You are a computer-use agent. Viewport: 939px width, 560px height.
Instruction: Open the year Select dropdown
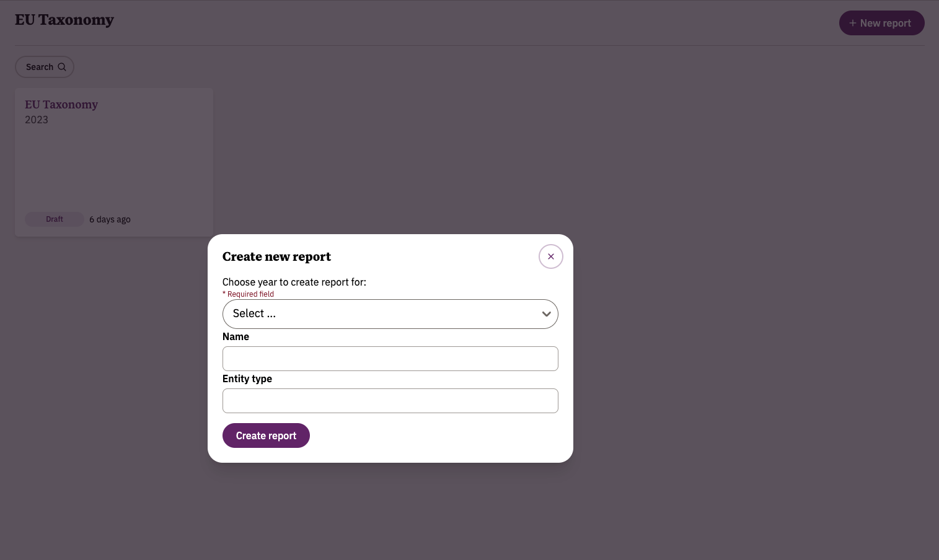pos(390,314)
